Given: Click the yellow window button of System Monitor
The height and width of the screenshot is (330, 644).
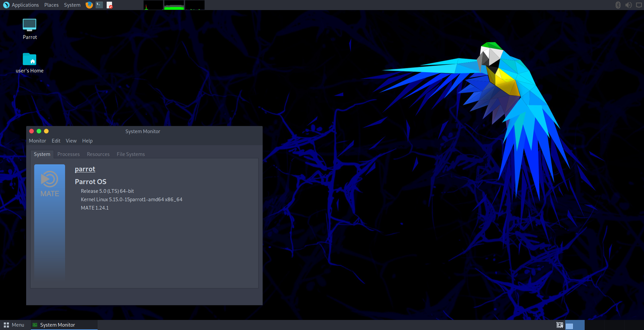Looking at the screenshot, I should [46, 131].
